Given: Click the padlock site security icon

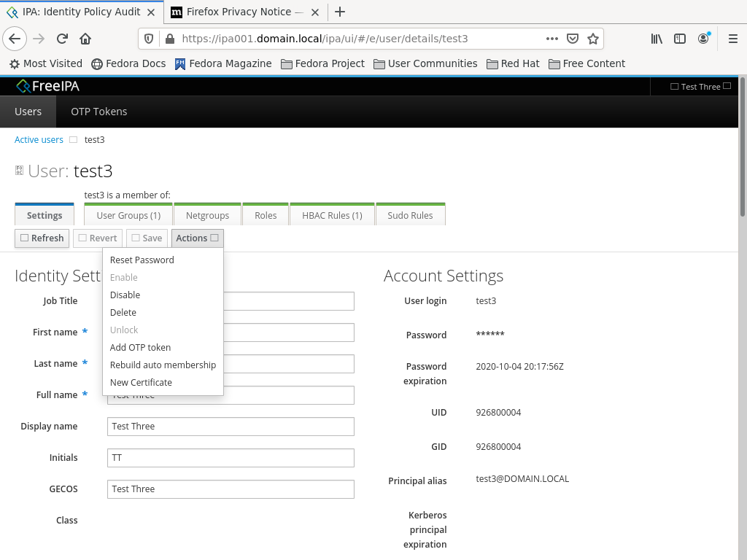Looking at the screenshot, I should (x=169, y=39).
